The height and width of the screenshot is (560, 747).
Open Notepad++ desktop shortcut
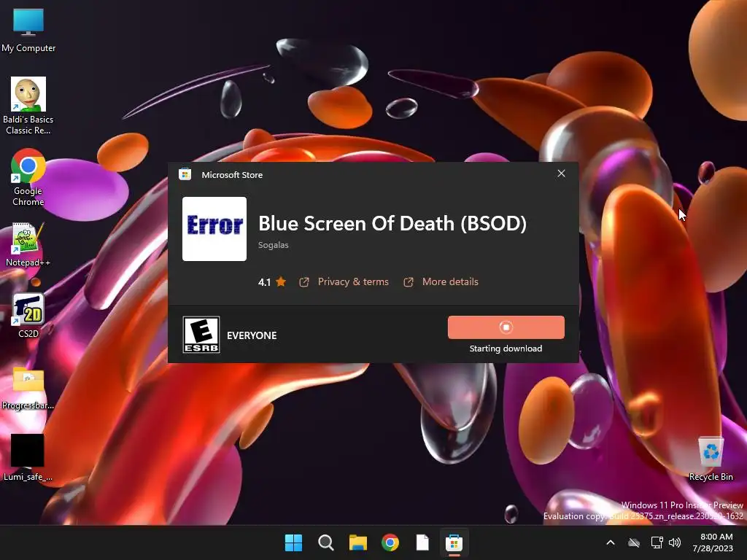coord(28,244)
